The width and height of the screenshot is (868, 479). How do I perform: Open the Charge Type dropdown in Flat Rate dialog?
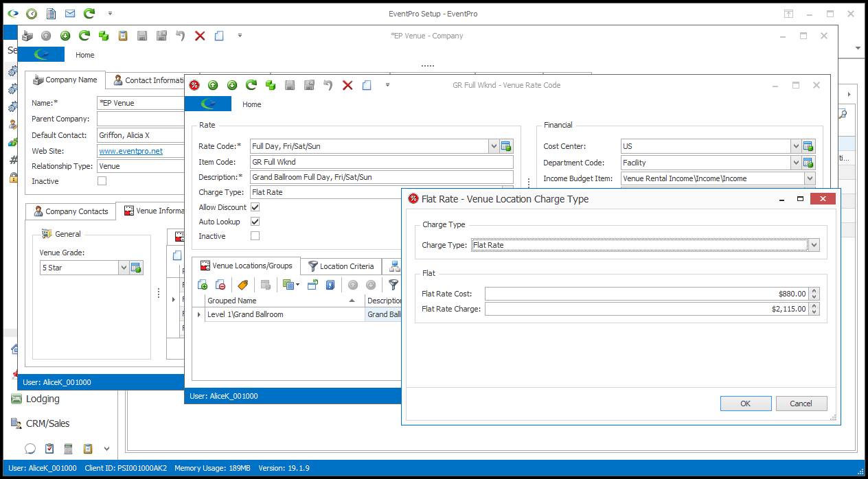point(814,245)
